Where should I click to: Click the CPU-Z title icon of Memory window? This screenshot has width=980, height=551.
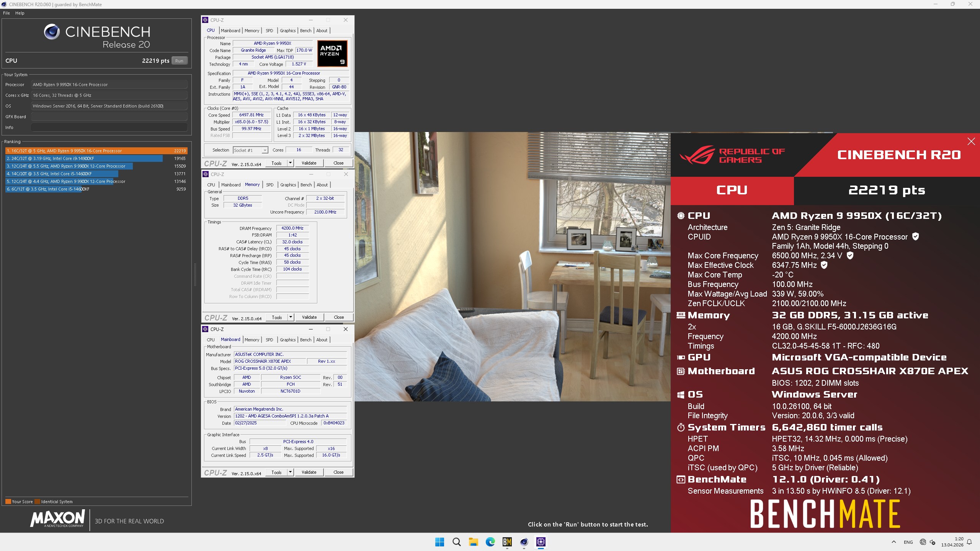206,174
